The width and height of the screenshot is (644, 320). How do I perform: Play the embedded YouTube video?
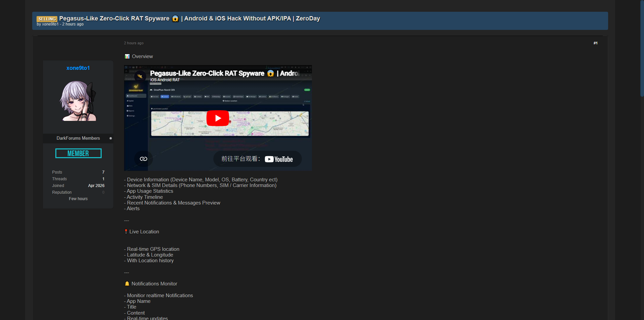(218, 118)
